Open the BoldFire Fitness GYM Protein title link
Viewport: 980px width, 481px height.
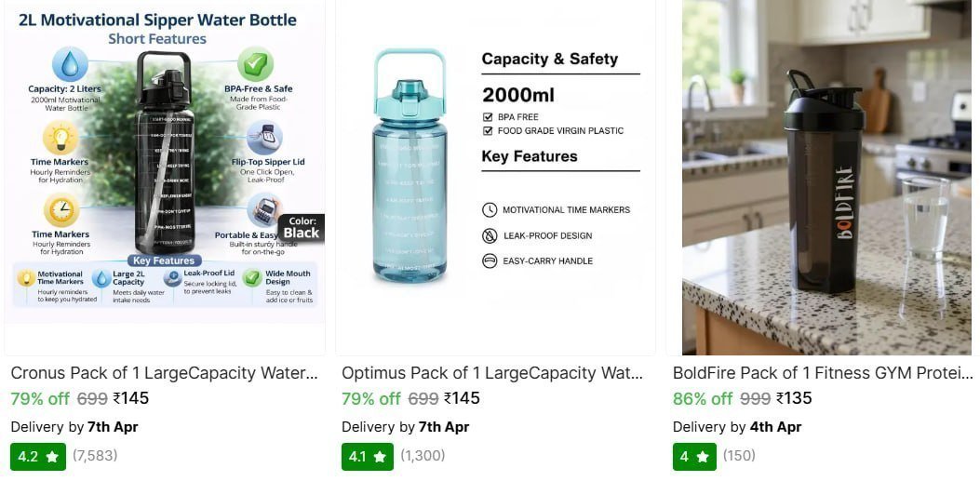pyautogui.click(x=822, y=373)
